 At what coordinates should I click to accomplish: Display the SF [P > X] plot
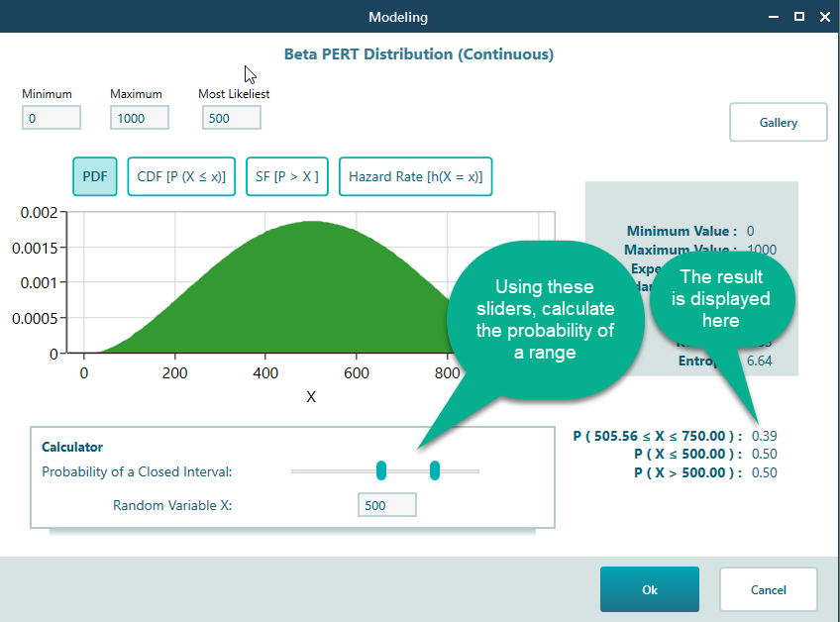[x=287, y=176]
